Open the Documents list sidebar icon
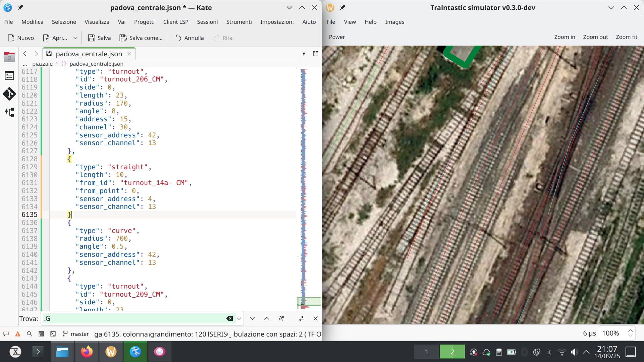The height and width of the screenshot is (362, 644). coord(9,76)
